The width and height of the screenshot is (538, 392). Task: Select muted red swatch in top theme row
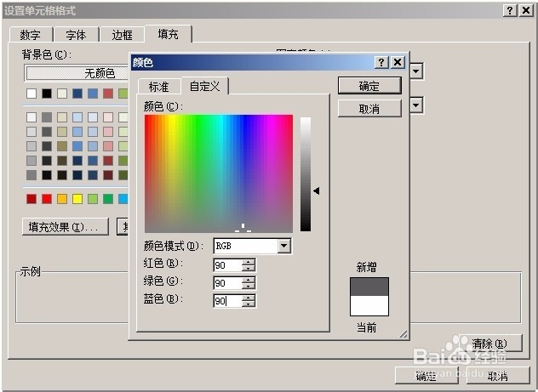tap(108, 94)
